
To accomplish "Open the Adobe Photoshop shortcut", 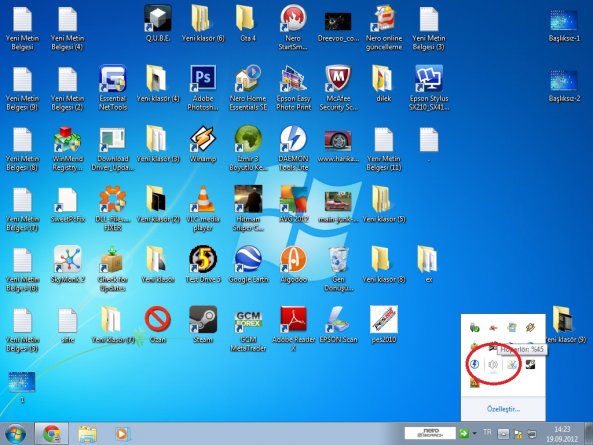I will pyautogui.click(x=203, y=88).
